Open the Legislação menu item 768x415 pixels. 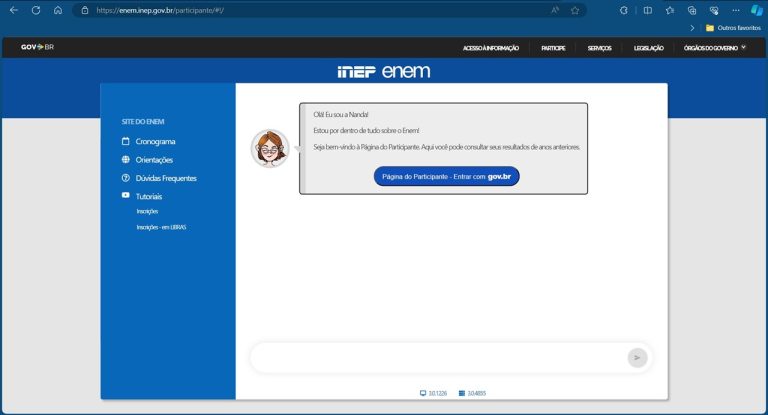[x=648, y=48]
